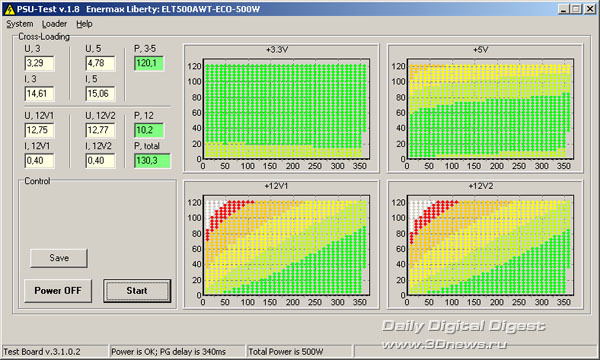Click 'Power is OK; PG delay is 340ms' status
The width and height of the screenshot is (600, 360).
point(168,352)
